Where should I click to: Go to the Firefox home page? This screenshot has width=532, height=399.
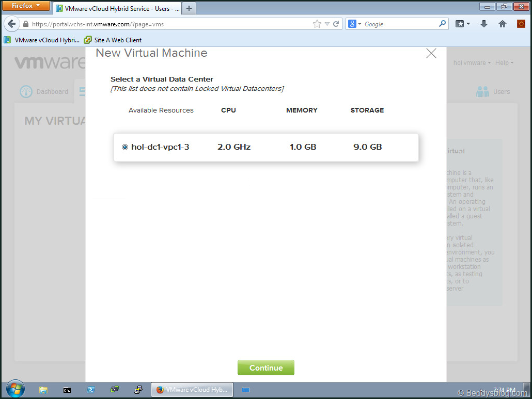coord(503,24)
